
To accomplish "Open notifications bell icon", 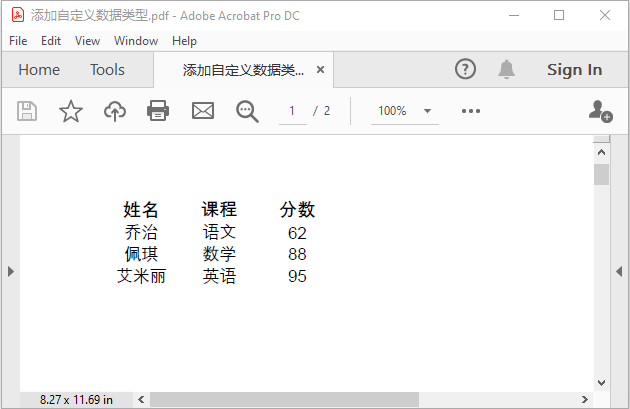I will [x=506, y=69].
